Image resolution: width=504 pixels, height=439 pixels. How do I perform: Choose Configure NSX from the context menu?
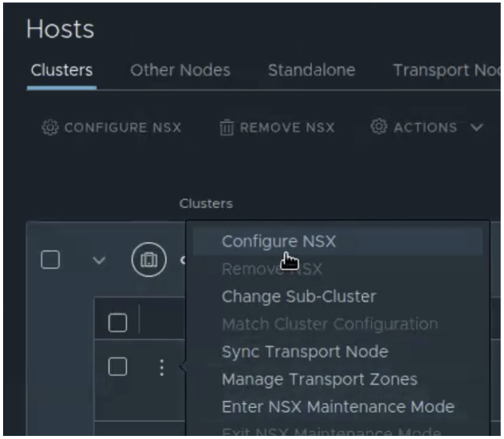[279, 241]
